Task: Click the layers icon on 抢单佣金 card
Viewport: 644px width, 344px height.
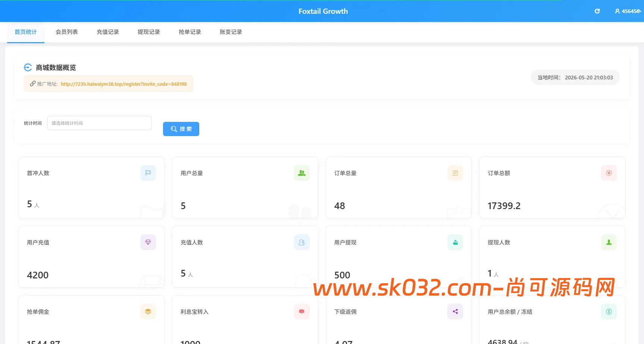Action: [148, 312]
